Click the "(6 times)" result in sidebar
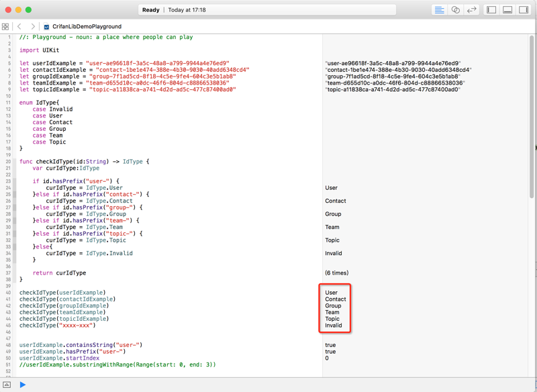 pyautogui.click(x=336, y=273)
